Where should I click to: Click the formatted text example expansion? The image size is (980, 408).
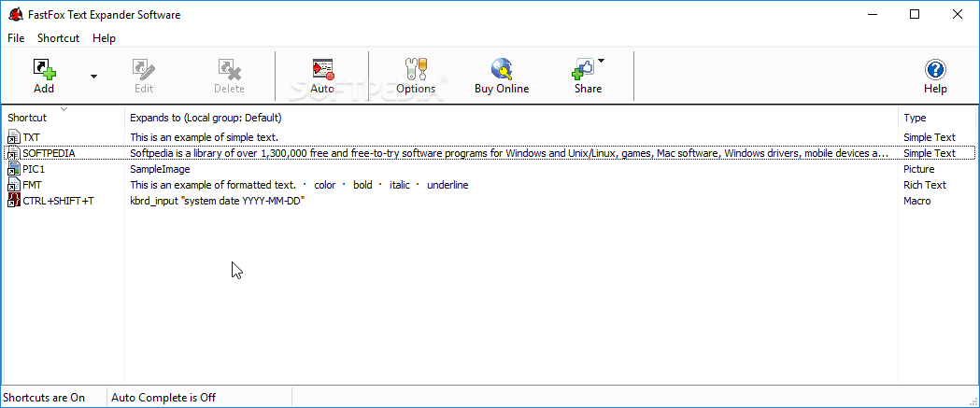[299, 185]
